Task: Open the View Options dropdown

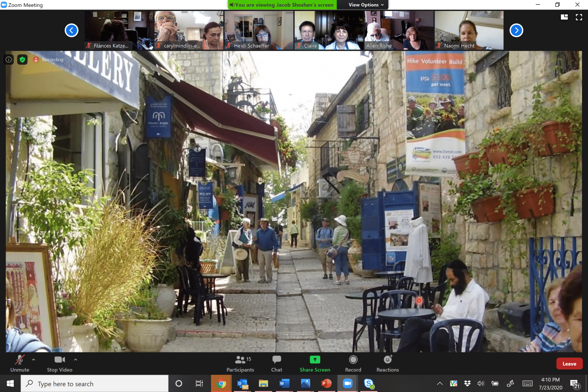Action: 366,5
